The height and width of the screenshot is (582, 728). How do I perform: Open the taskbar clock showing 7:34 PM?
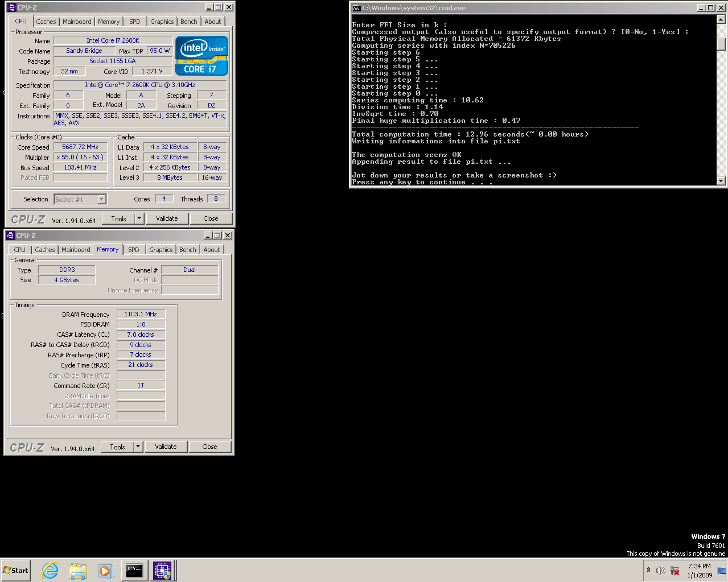(699, 571)
